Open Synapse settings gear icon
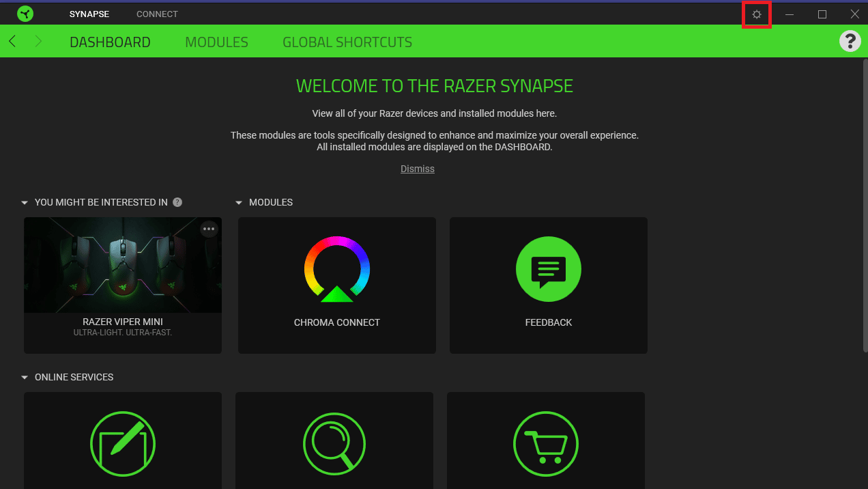 [x=756, y=14]
